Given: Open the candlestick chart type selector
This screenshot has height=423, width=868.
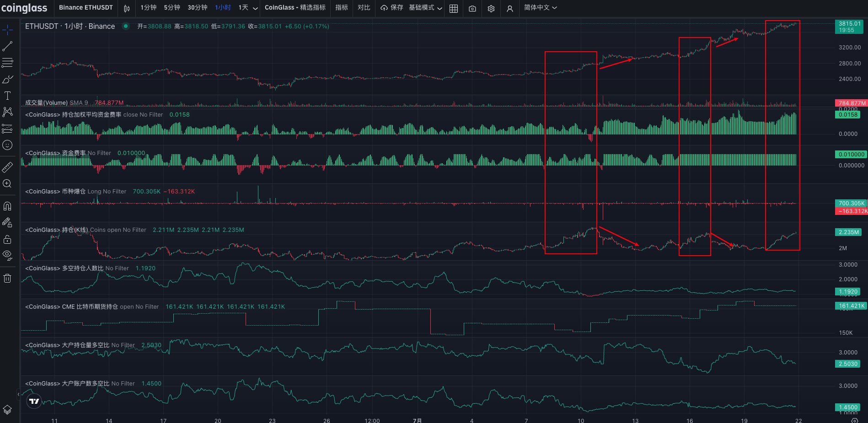Looking at the screenshot, I should point(127,8).
